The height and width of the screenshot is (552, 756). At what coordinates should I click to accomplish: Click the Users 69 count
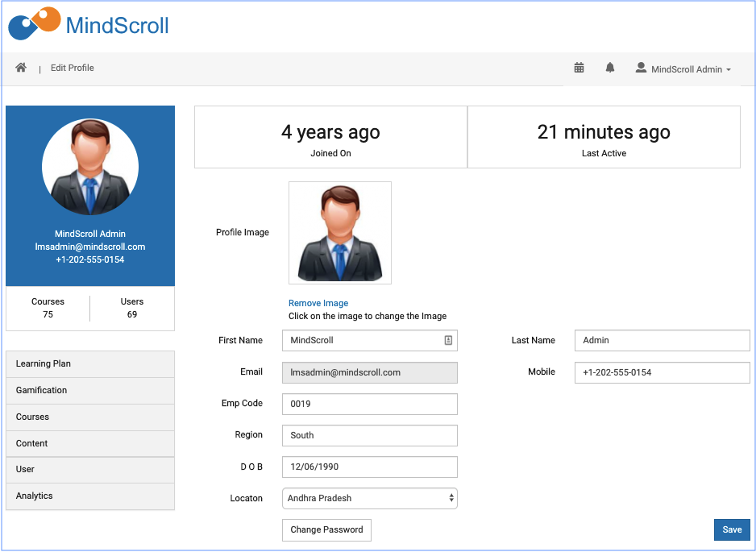132,308
